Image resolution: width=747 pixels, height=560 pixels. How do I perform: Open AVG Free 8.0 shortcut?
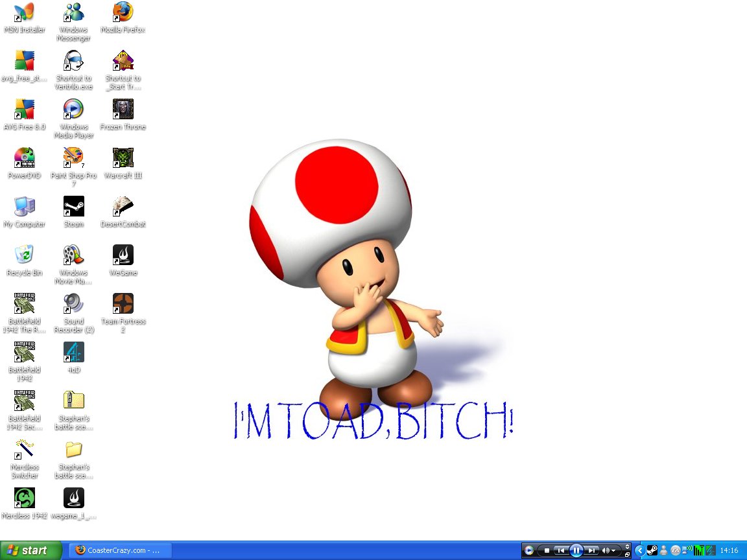tap(24, 115)
